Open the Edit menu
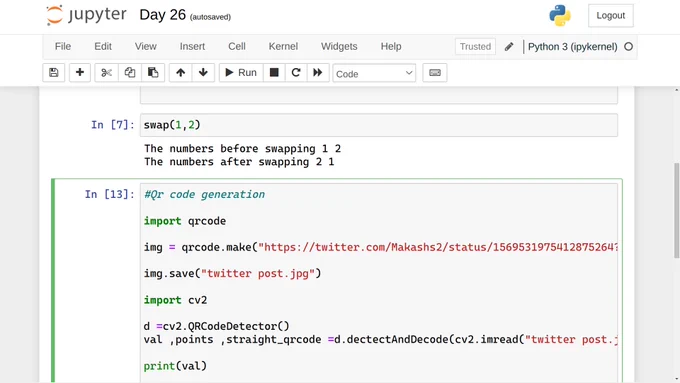This screenshot has width=680, height=383. coord(103,46)
